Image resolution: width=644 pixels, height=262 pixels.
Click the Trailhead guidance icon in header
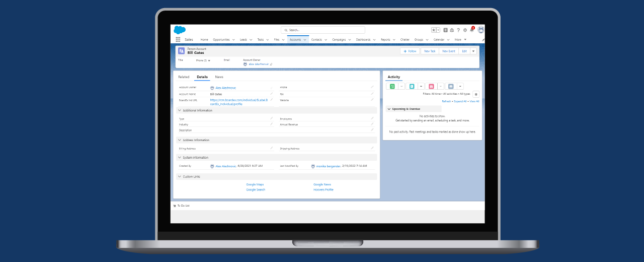click(x=452, y=30)
